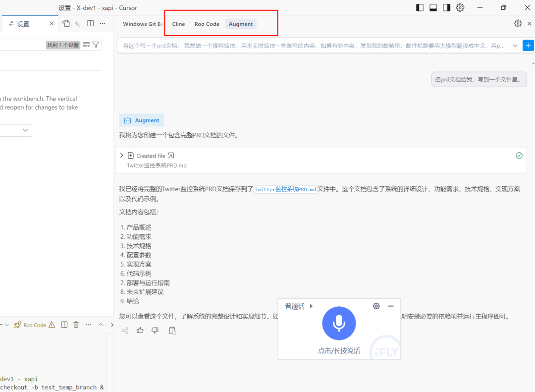
Task: Open Augment panel settings gear
Action: [518, 24]
